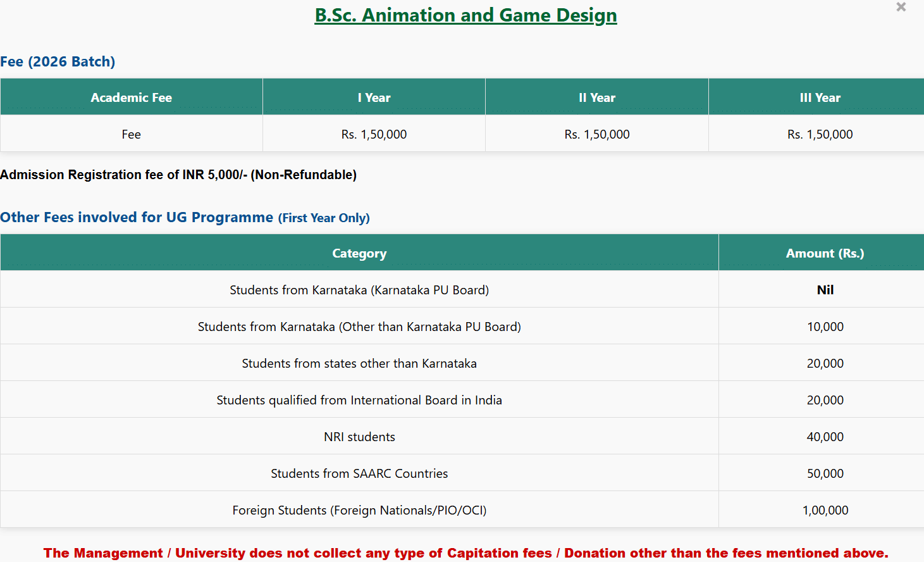
Task: Click the III Year fee amount cell
Action: pos(820,134)
